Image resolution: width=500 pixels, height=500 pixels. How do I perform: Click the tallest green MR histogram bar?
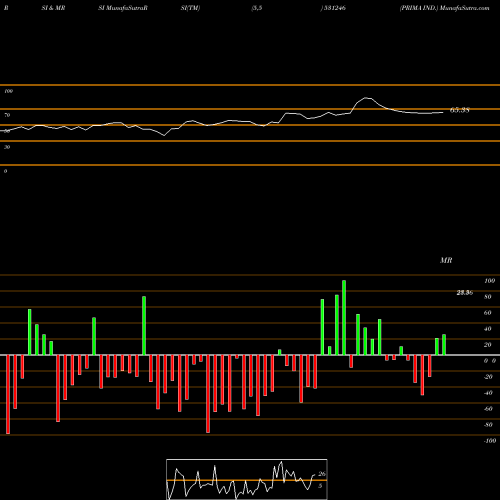pyautogui.click(x=344, y=317)
